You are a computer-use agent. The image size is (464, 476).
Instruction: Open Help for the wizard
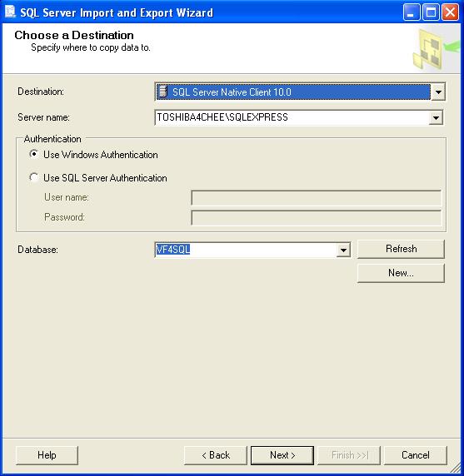pos(47,455)
